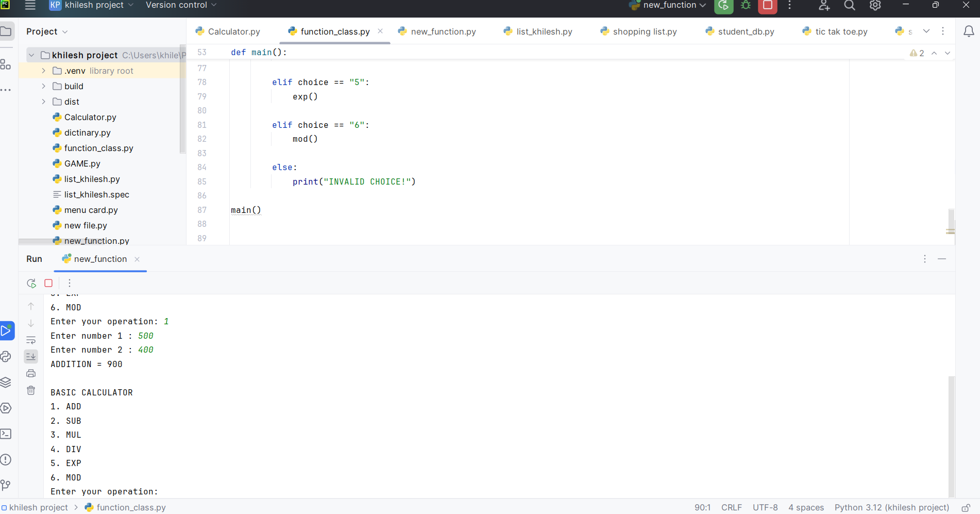Select list_khilesh.spec file
Viewport: 980px width, 514px height.
point(91,194)
